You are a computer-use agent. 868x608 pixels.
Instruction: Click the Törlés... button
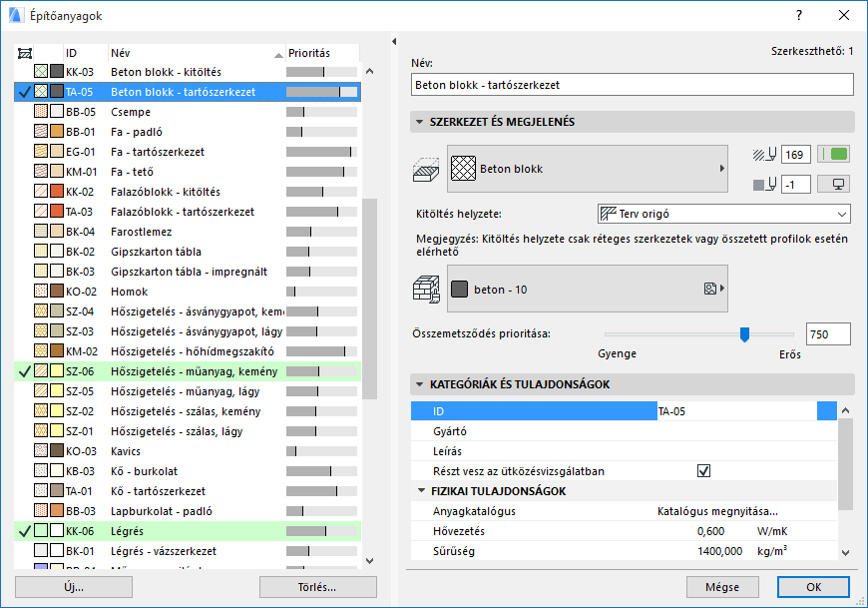tap(317, 587)
